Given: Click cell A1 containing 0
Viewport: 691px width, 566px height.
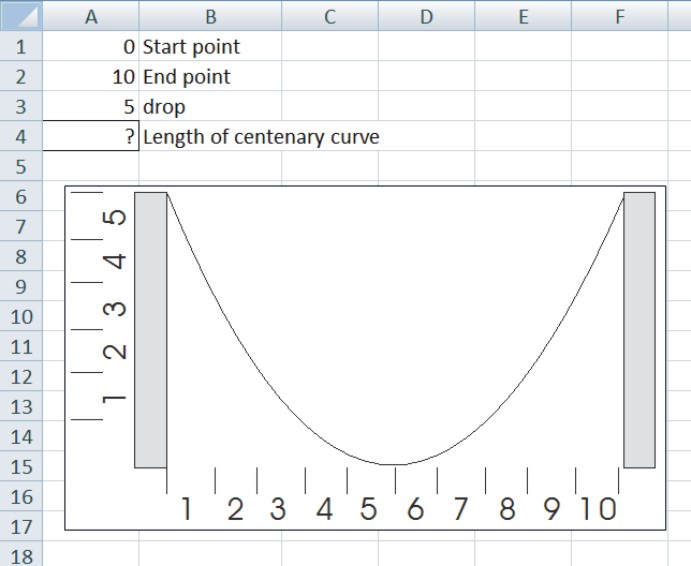Looking at the screenshot, I should click(x=91, y=46).
